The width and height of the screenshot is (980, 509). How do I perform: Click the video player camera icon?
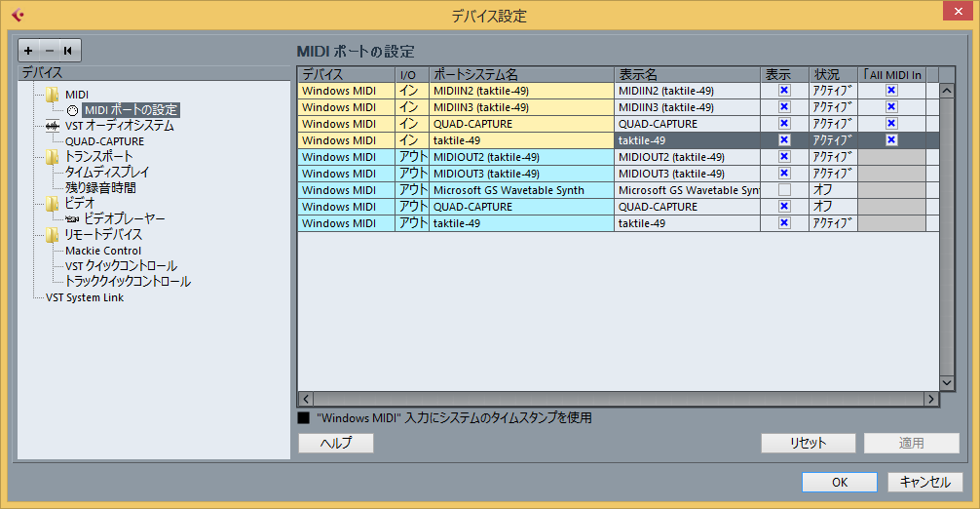click(72, 218)
